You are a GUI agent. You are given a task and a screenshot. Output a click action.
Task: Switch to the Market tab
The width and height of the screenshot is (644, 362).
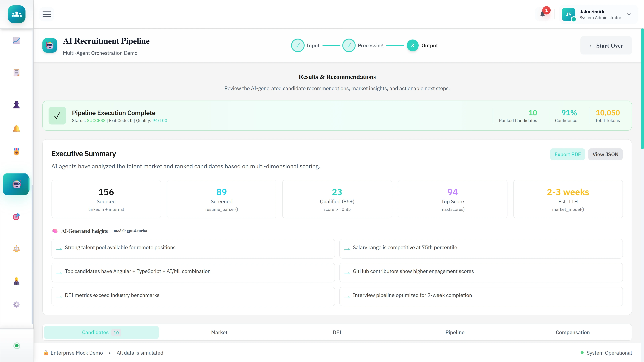click(x=219, y=332)
